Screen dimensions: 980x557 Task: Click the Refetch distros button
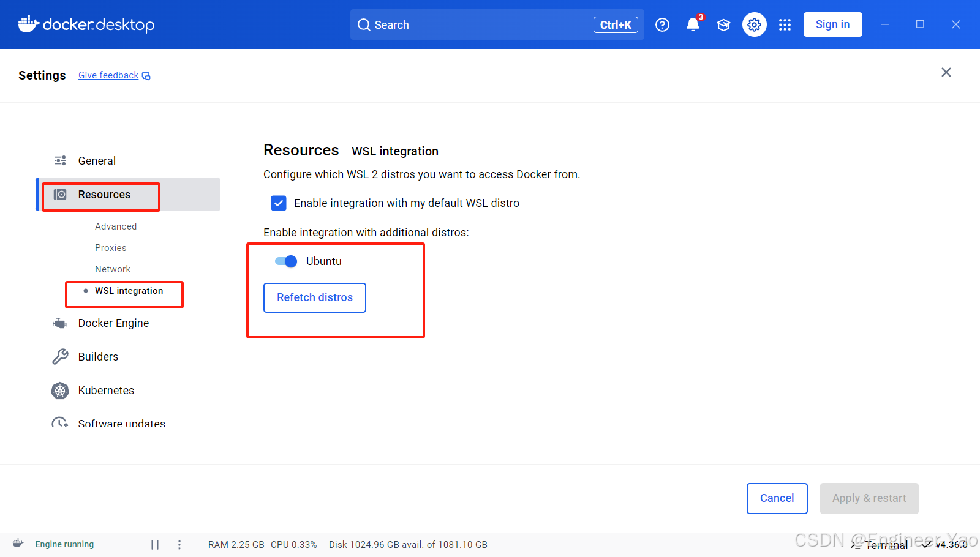click(315, 297)
